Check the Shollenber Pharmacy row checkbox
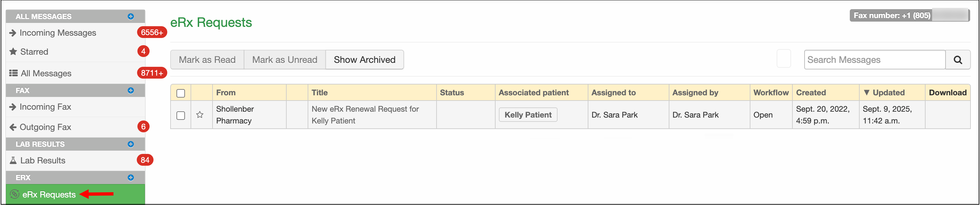The image size is (980, 205). pyautogui.click(x=181, y=115)
